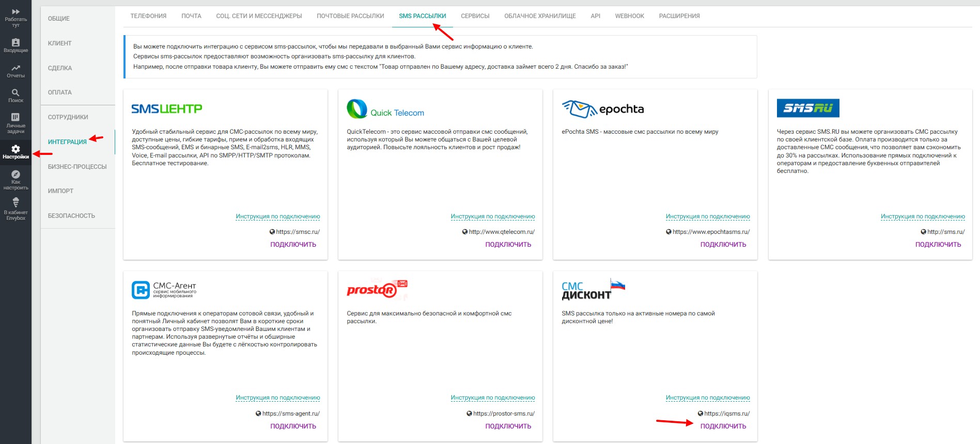Click the Prostor logo

point(377,289)
